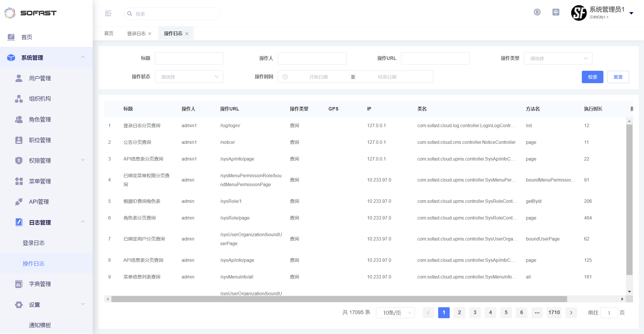Open the 10条/页 page size dropdown
Viewport: 644px width, 334px height.
[x=395, y=313]
